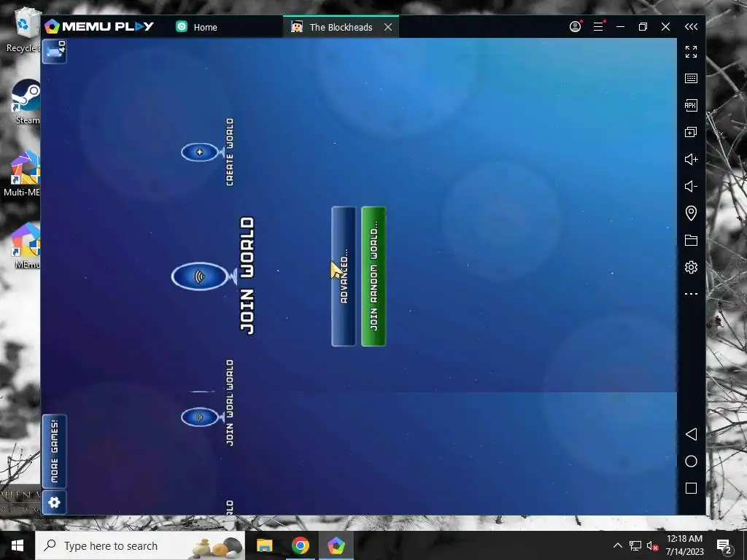Open game settings gear button
Image resolution: width=747 pixels, height=560 pixels.
(54, 502)
